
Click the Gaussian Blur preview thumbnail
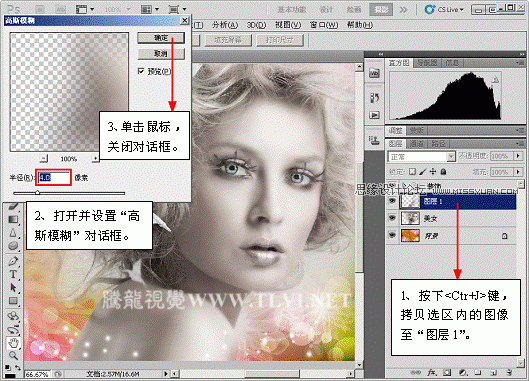(x=69, y=92)
